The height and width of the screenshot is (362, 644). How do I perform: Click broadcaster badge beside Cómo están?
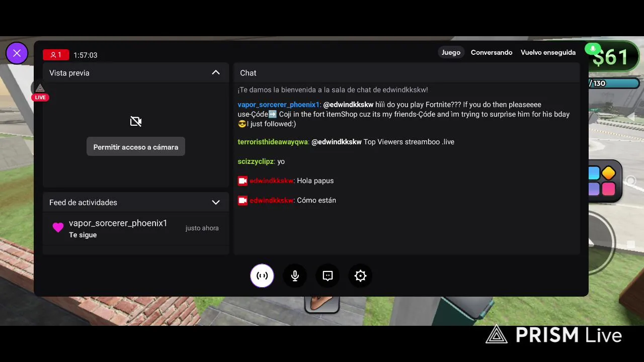pos(243,200)
